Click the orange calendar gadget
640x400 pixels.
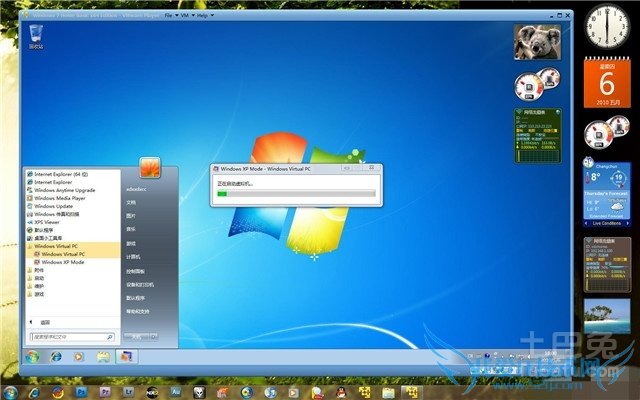tap(607, 83)
